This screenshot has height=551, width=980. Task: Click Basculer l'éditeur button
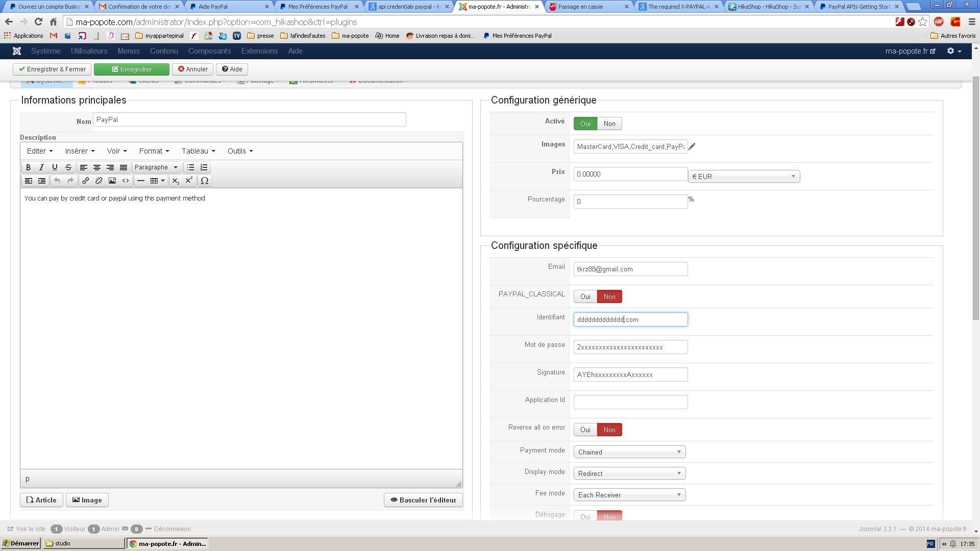423,500
